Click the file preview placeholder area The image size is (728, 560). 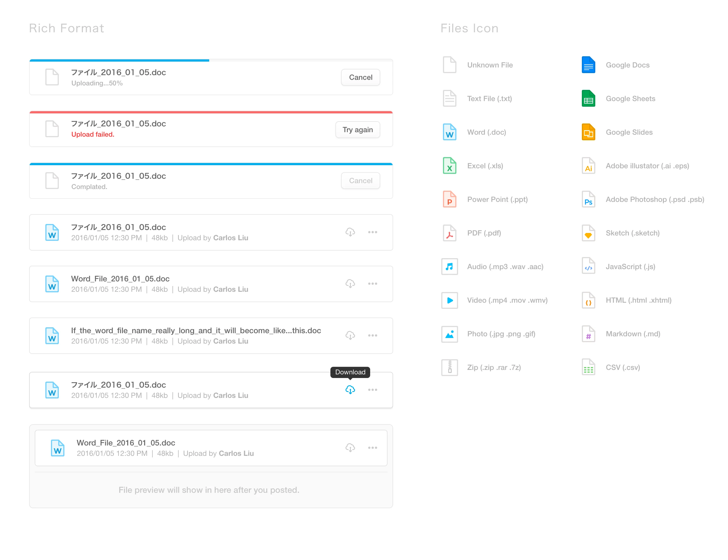pos(209,490)
